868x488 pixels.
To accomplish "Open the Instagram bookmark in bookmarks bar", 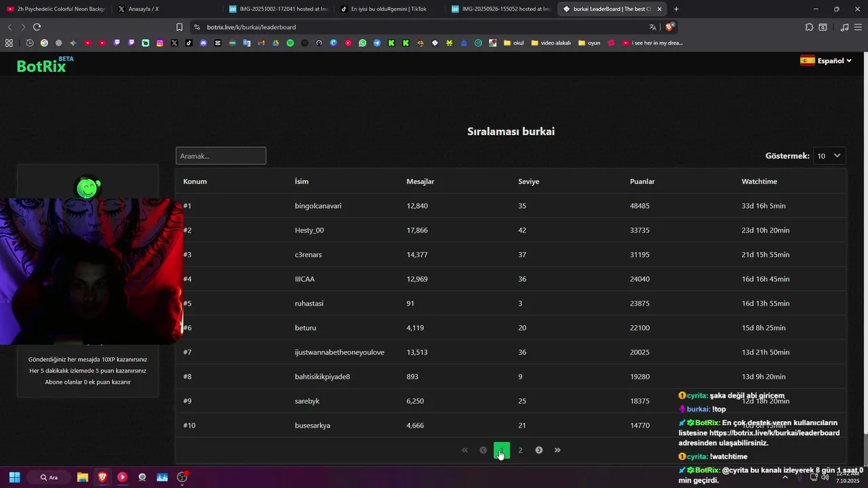I will pos(160,43).
